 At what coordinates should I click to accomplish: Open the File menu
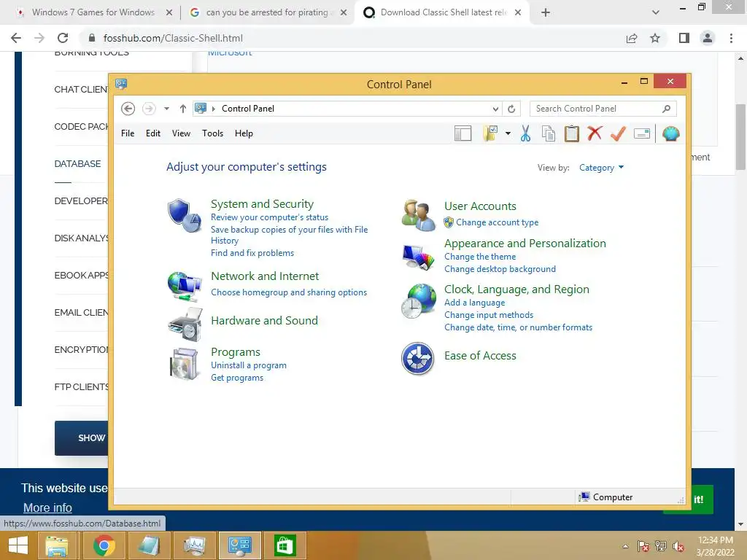[128, 133]
